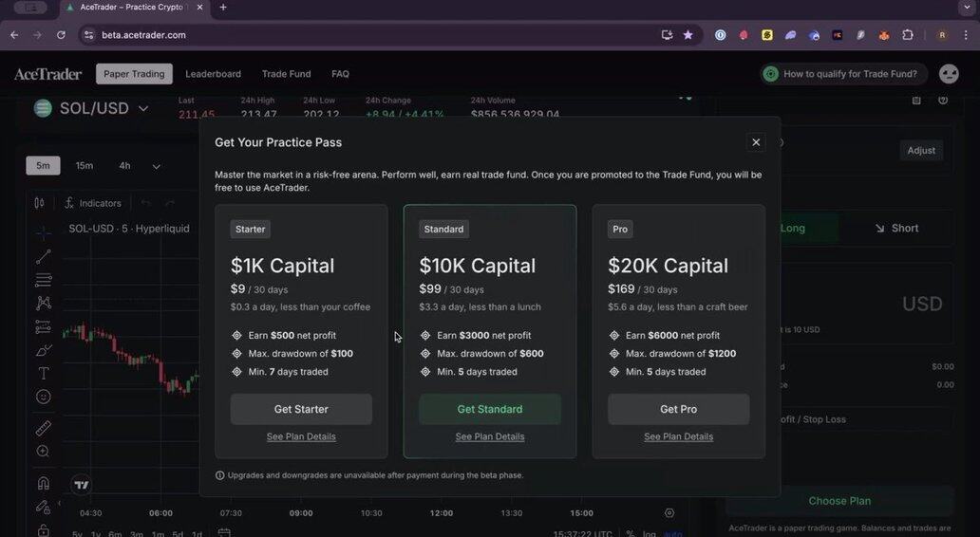Bookmark this page with the star icon

click(x=688, y=35)
